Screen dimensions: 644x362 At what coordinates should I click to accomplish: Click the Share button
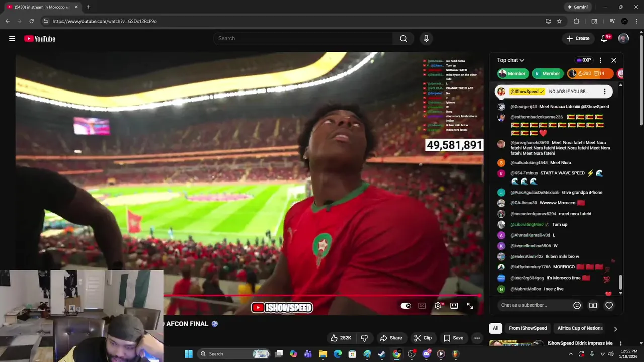point(391,338)
